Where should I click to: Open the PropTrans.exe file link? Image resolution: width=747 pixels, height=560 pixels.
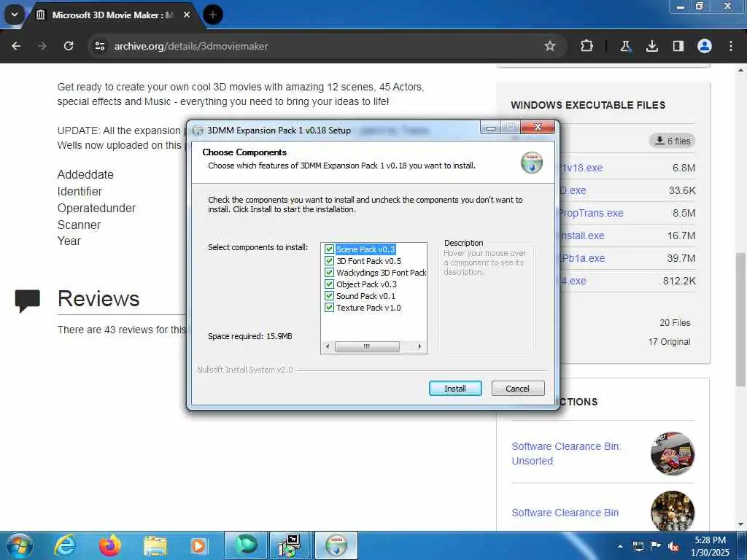(x=591, y=213)
